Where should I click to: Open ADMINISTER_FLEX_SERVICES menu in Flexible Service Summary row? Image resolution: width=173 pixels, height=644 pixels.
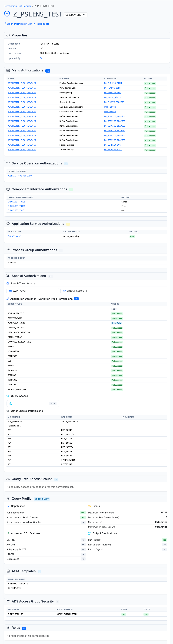pyautogui.click(x=22, y=83)
